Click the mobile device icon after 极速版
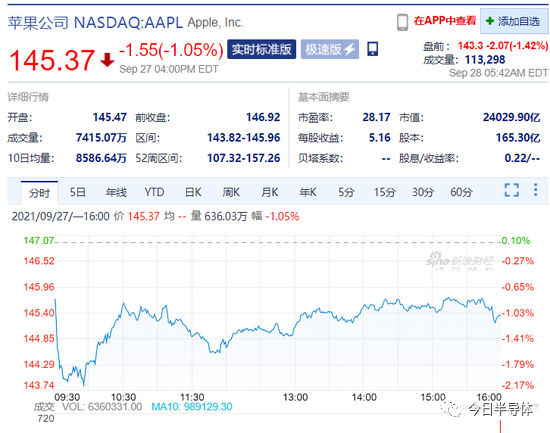Viewport: 550px width, 433px height. pyautogui.click(x=373, y=49)
